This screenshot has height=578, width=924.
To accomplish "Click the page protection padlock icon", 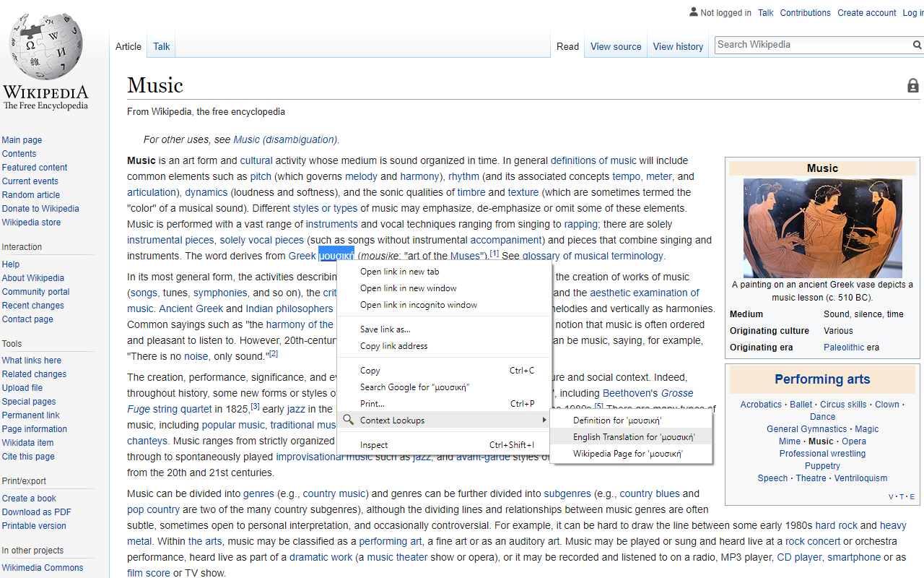I will click(x=912, y=85).
